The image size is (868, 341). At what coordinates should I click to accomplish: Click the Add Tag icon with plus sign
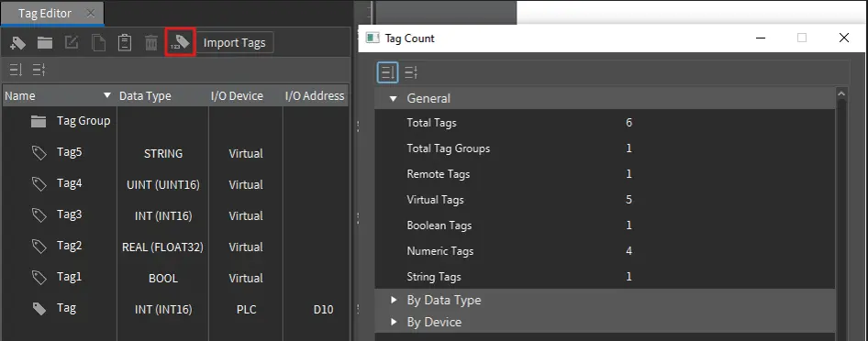(x=18, y=43)
